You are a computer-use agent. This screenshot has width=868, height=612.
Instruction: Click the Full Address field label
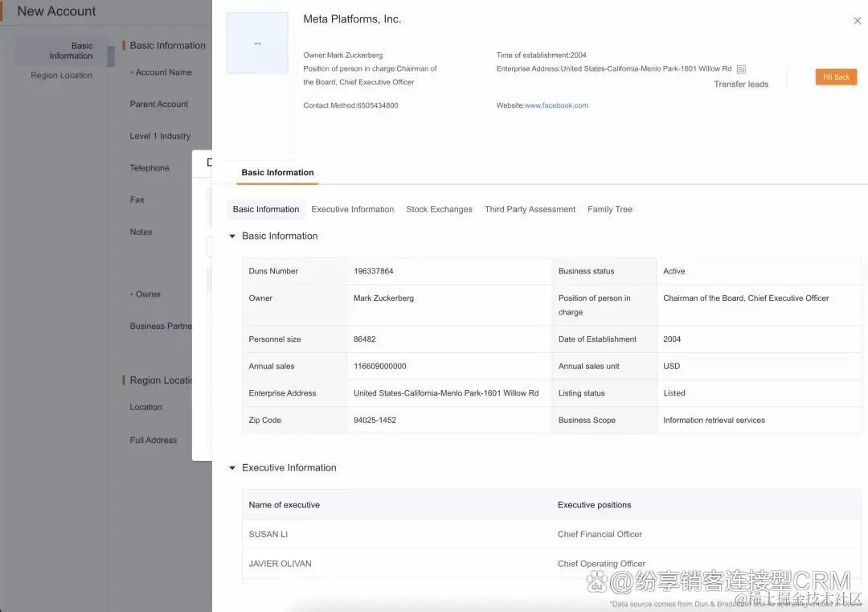pyautogui.click(x=154, y=441)
